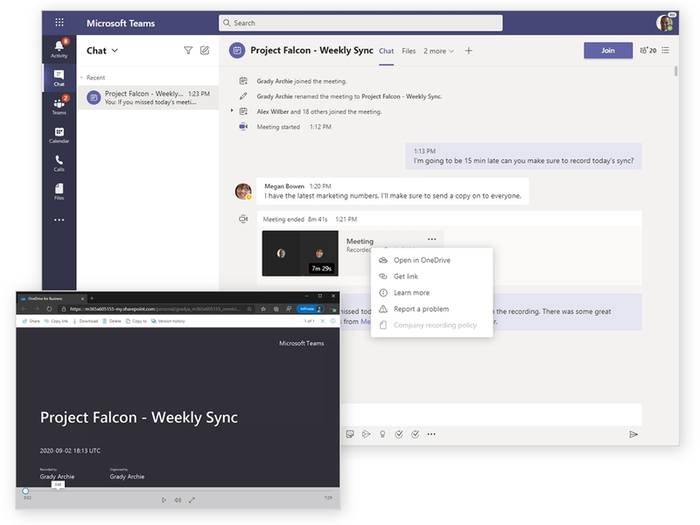Play the Project Falcon recording video

[164, 500]
